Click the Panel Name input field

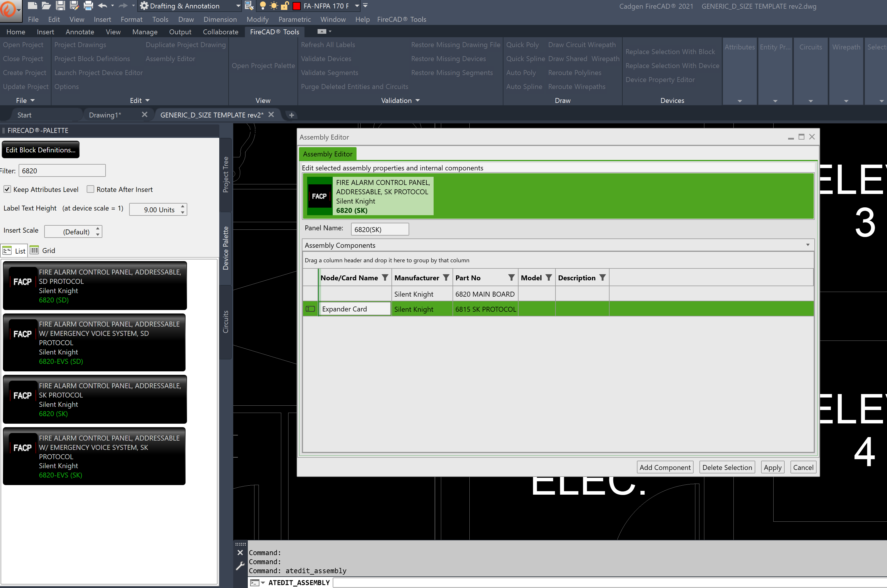pyautogui.click(x=380, y=229)
